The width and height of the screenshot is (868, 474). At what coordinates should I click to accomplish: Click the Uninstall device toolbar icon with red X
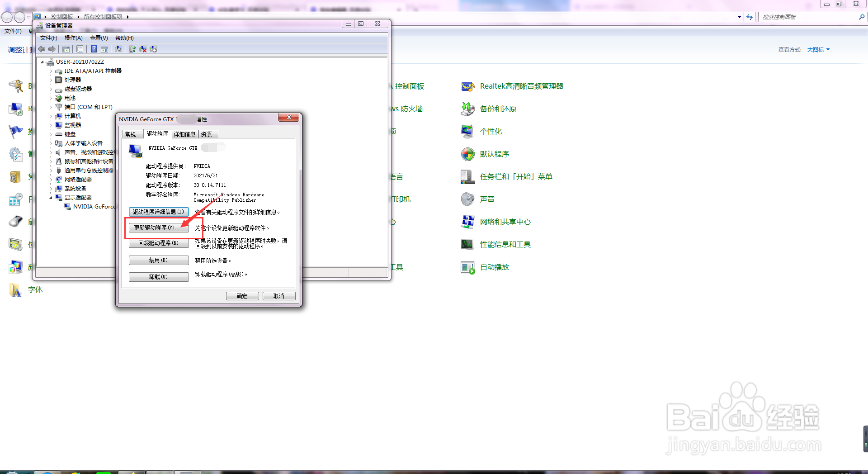143,49
